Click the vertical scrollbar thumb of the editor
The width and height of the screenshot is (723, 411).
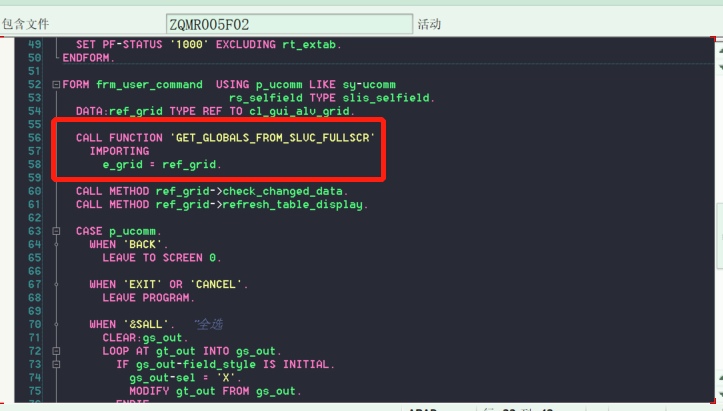pyautogui.click(x=720, y=236)
